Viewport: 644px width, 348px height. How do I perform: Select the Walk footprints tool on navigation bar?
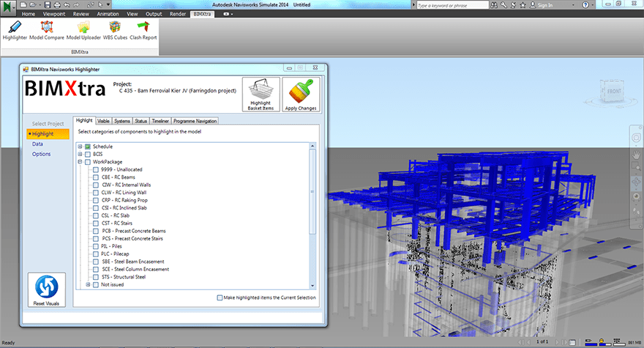tap(636, 212)
